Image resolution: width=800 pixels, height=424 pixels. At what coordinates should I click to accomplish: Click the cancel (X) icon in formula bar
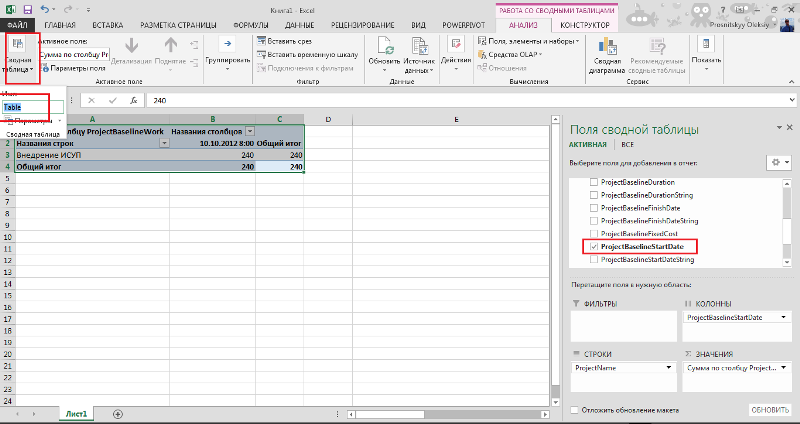tap(91, 101)
